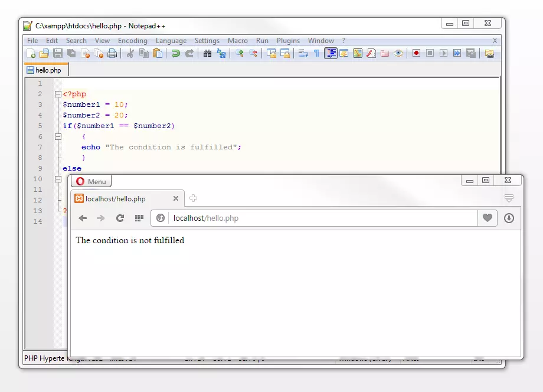Bookmark the page with the heart icon
The width and height of the screenshot is (543, 392).
(x=488, y=218)
